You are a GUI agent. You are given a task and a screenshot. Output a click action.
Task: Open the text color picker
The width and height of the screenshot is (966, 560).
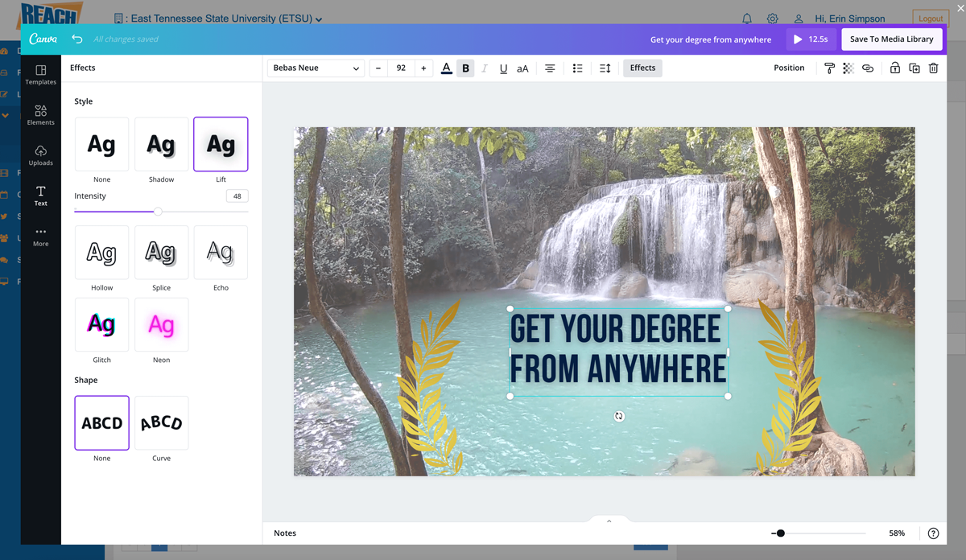[447, 68]
